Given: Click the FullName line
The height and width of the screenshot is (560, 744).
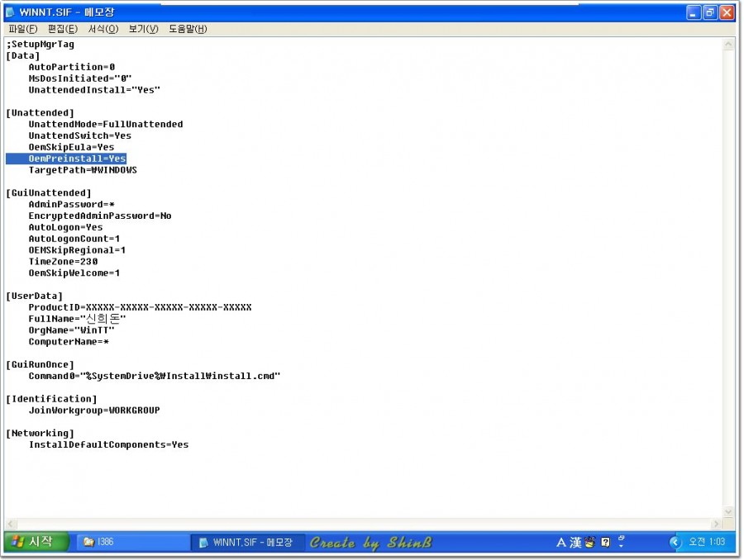Looking at the screenshot, I should [x=77, y=319].
